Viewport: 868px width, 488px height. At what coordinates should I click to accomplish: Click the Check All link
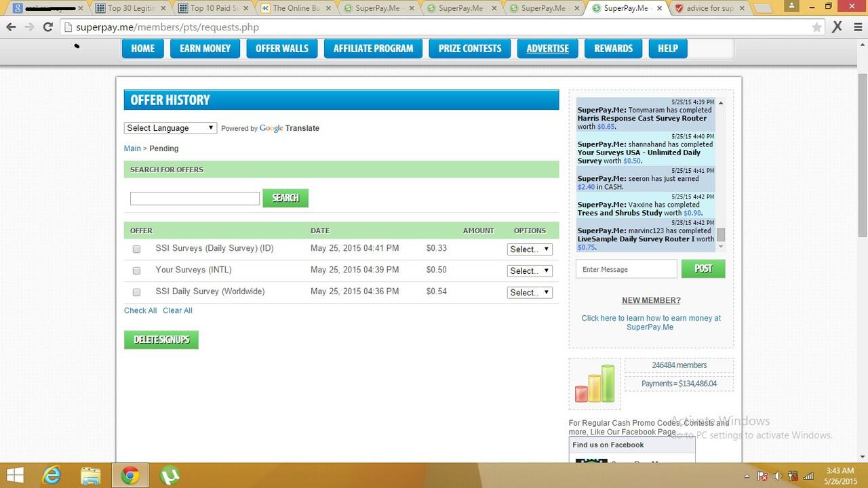click(x=140, y=310)
